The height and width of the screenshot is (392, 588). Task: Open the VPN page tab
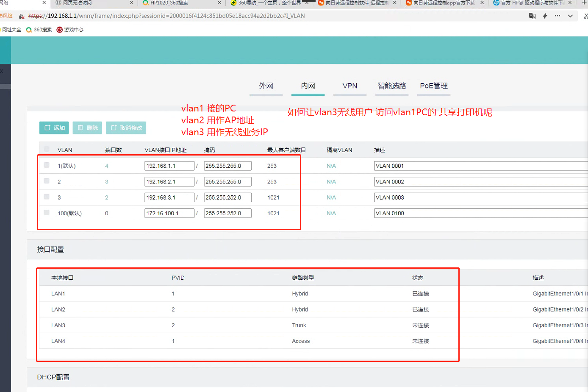pyautogui.click(x=350, y=86)
